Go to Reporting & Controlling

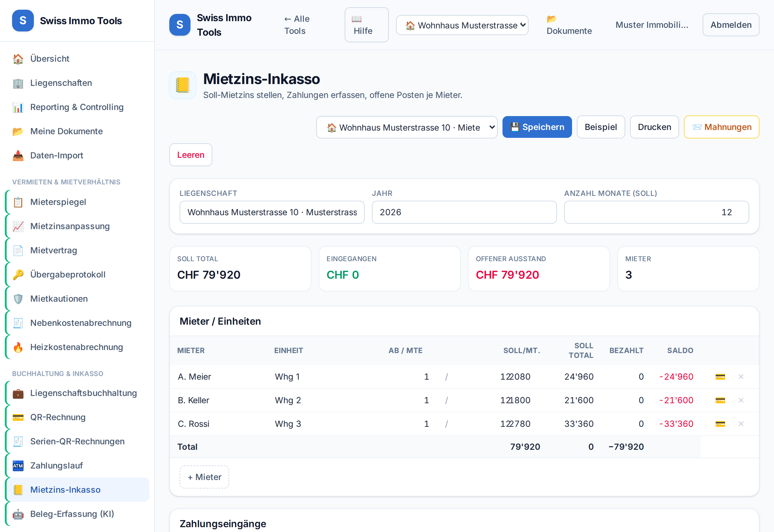tap(77, 107)
